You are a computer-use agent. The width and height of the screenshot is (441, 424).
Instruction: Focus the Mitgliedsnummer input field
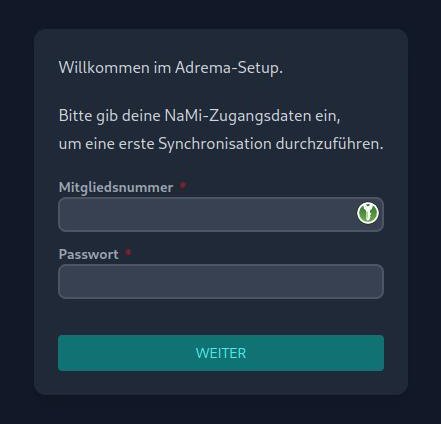[x=221, y=214]
